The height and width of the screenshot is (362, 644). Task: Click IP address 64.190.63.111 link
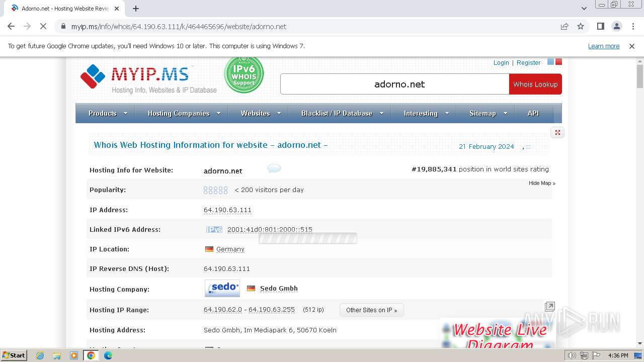(227, 210)
